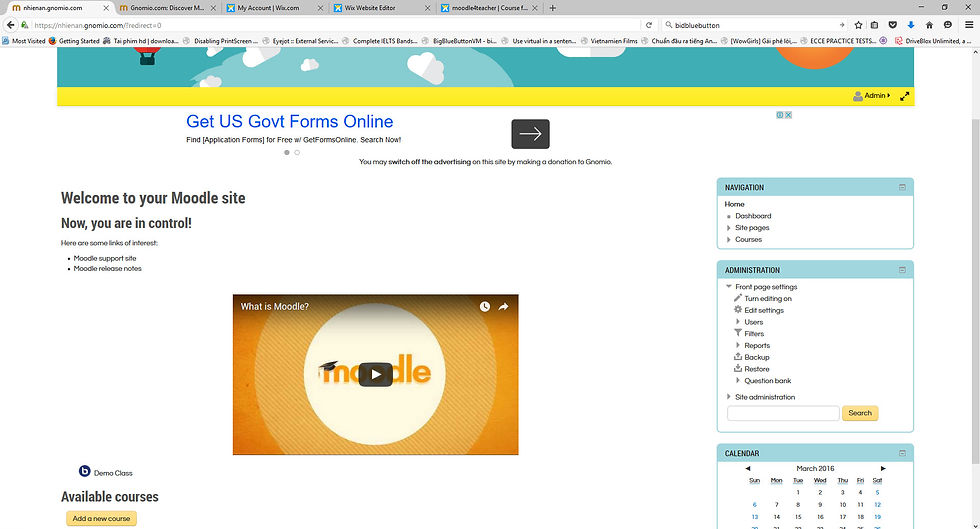Click Demo Class activity link
980x529 pixels.
click(113, 473)
